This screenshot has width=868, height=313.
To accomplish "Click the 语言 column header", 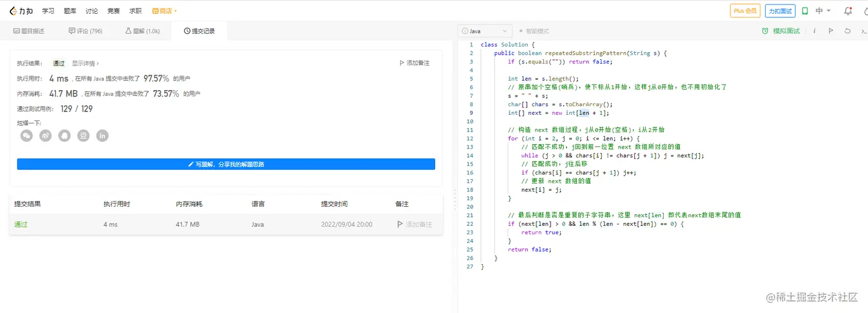I will click(258, 204).
